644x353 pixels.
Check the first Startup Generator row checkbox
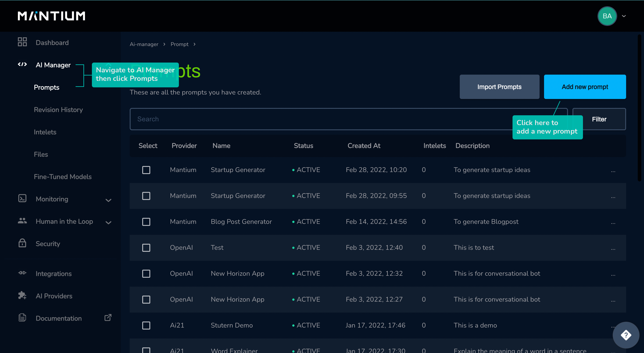(x=146, y=170)
